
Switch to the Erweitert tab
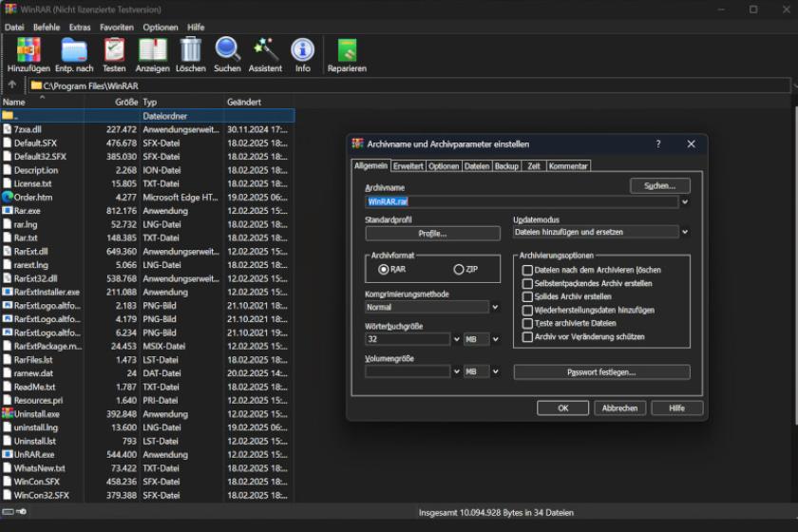408,166
